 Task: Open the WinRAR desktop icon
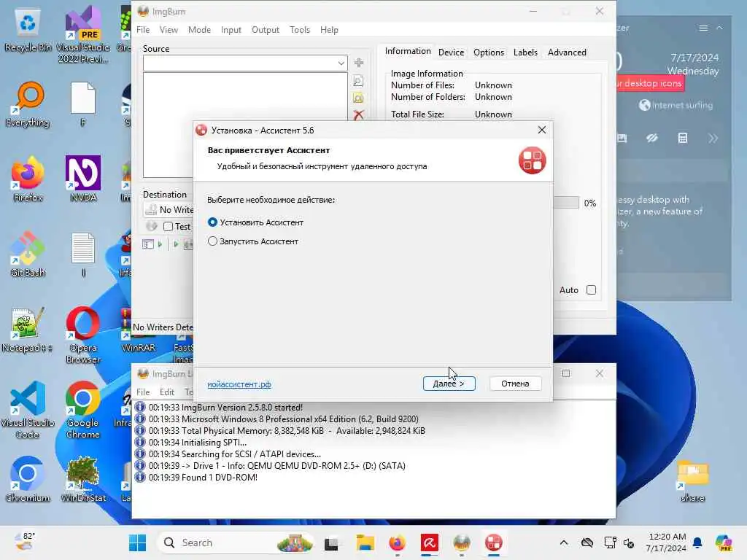tap(138, 330)
